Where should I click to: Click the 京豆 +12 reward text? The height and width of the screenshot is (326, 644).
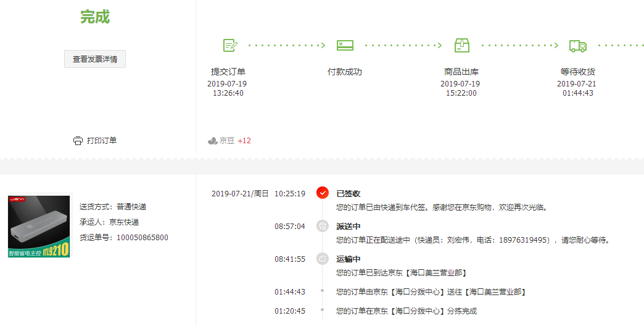(x=235, y=141)
